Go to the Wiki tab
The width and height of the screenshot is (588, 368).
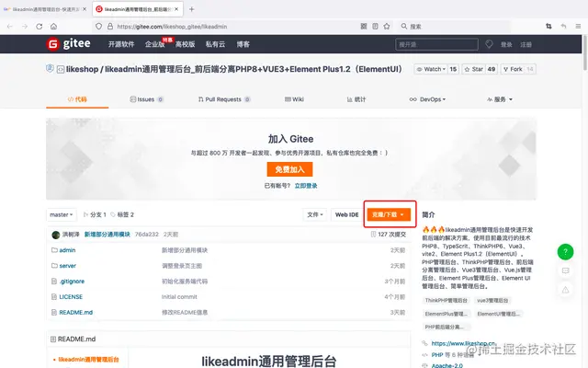pos(294,99)
